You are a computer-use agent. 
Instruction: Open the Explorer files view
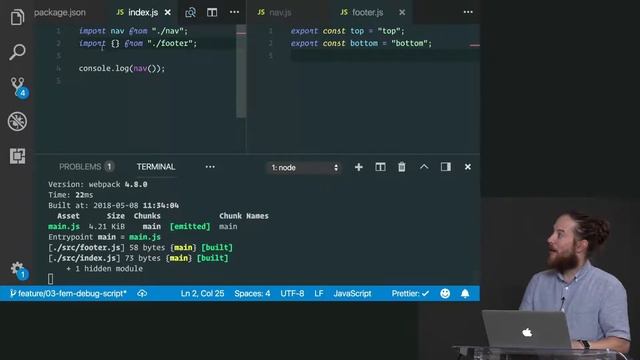pyautogui.click(x=17, y=17)
